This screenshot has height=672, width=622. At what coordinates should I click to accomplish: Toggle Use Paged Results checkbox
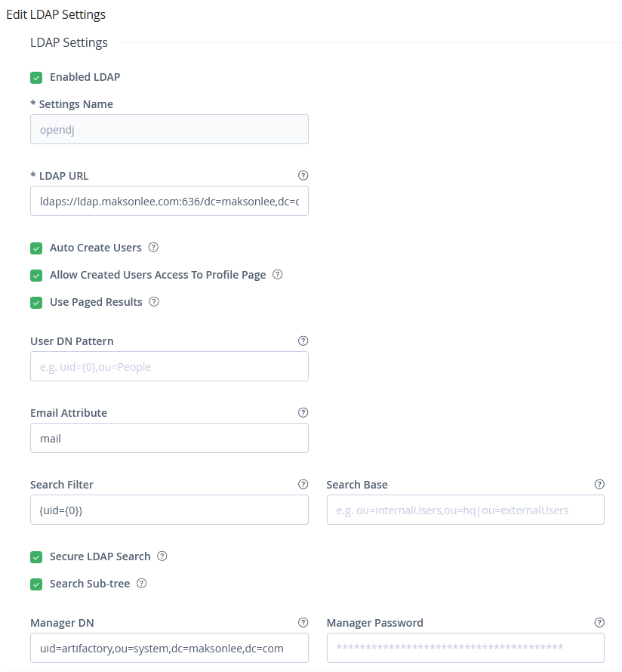click(36, 302)
